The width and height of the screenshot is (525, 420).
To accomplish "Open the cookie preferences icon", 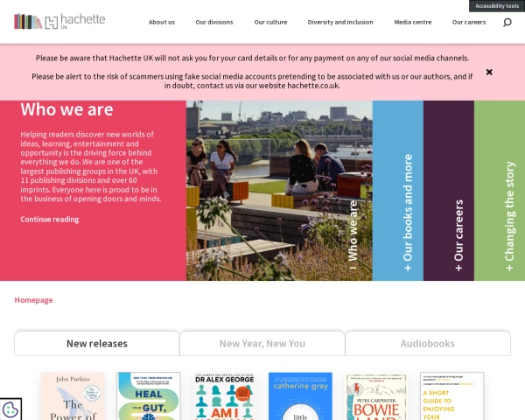I will pyautogui.click(x=10, y=409).
